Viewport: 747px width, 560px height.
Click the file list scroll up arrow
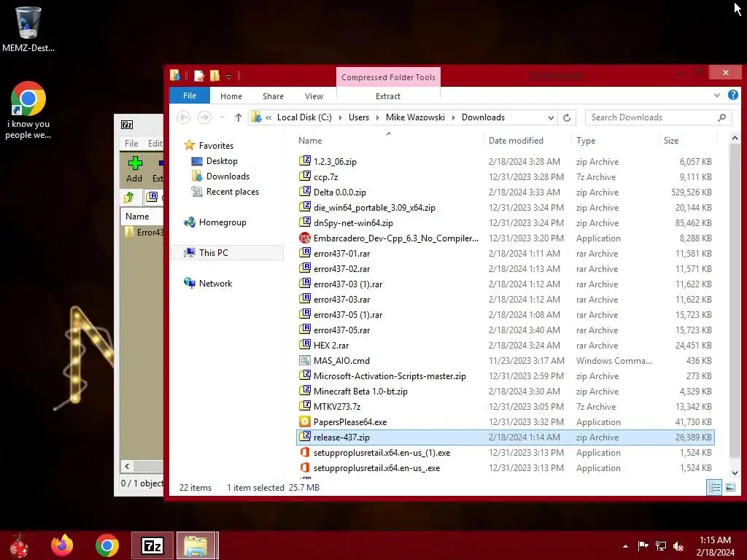tap(735, 138)
